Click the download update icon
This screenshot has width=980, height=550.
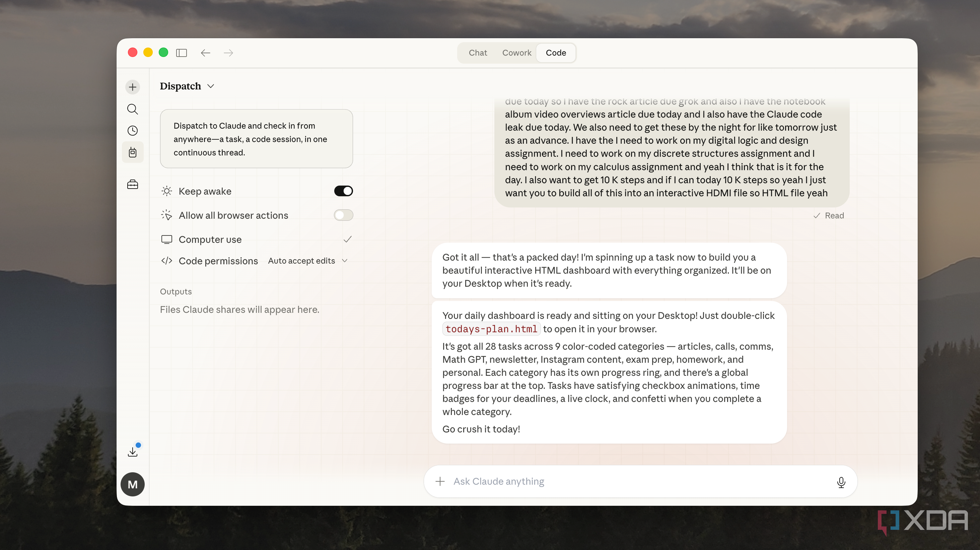click(132, 452)
